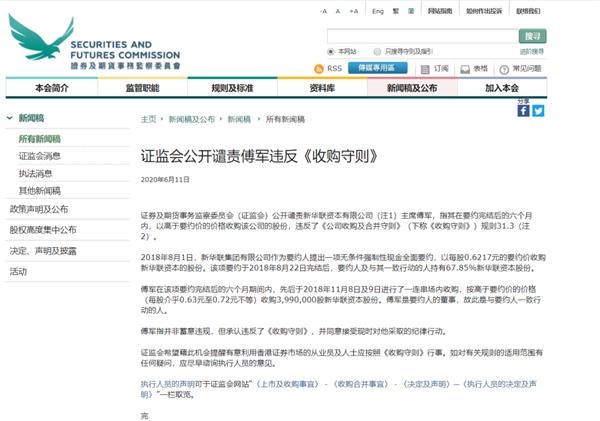Open 决定、声明及披露 sidebar item
600x421 pixels.
(43, 251)
